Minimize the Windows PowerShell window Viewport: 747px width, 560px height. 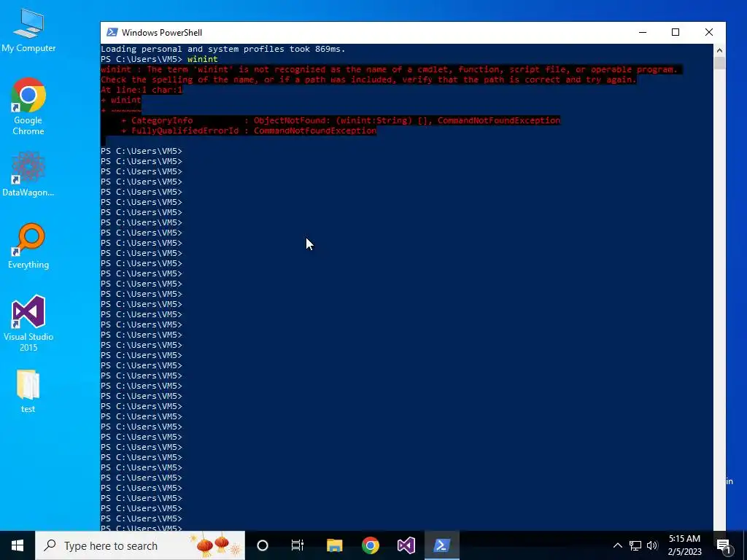[x=643, y=32]
